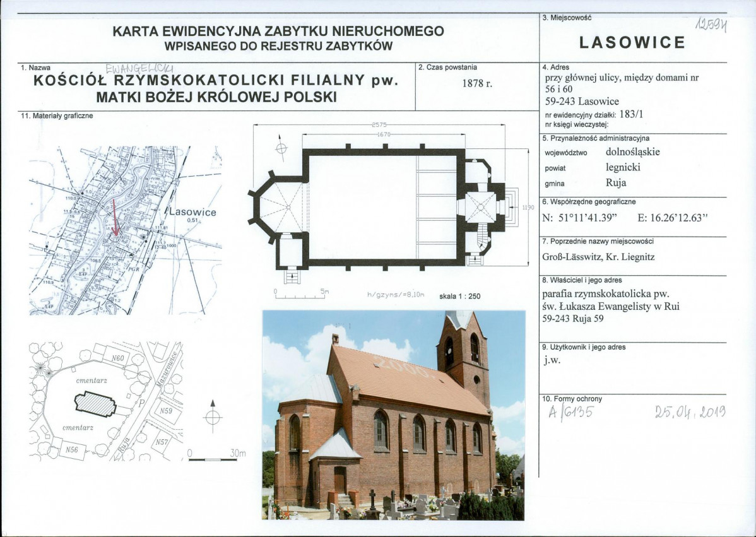
Task: Click the parcel number '183/1'
Action: (x=631, y=114)
